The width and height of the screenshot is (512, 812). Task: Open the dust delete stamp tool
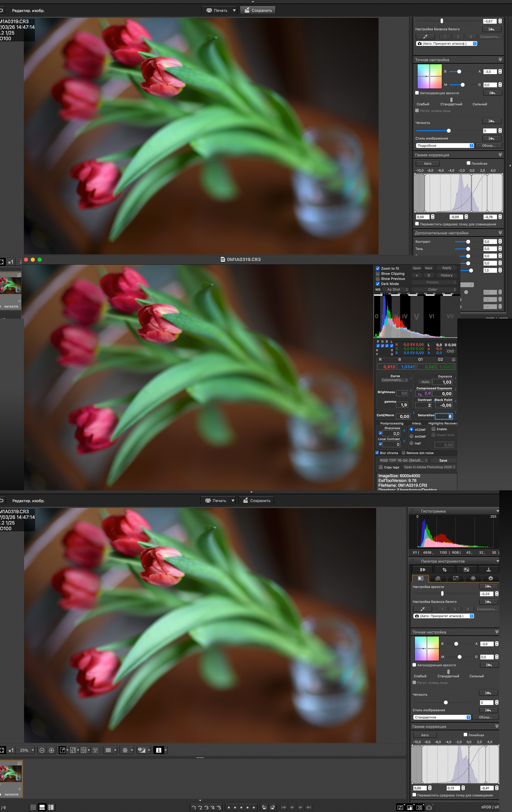[x=488, y=570]
